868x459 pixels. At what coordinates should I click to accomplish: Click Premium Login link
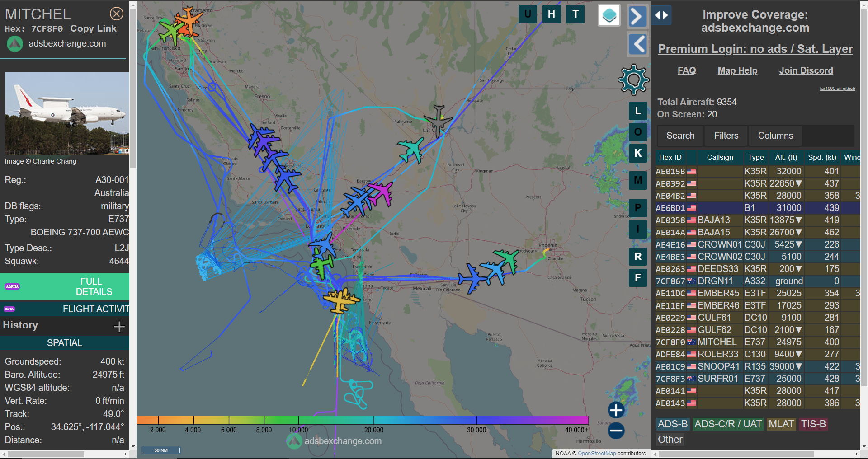(x=755, y=49)
